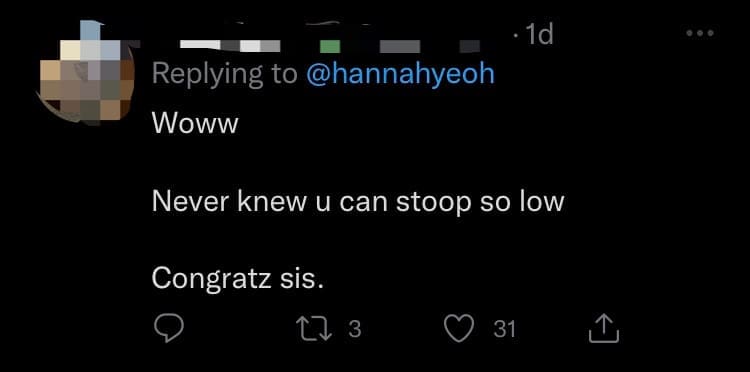The width and height of the screenshot is (750, 372).
Task: Open the reply speech bubble icon
Action: [x=169, y=329]
